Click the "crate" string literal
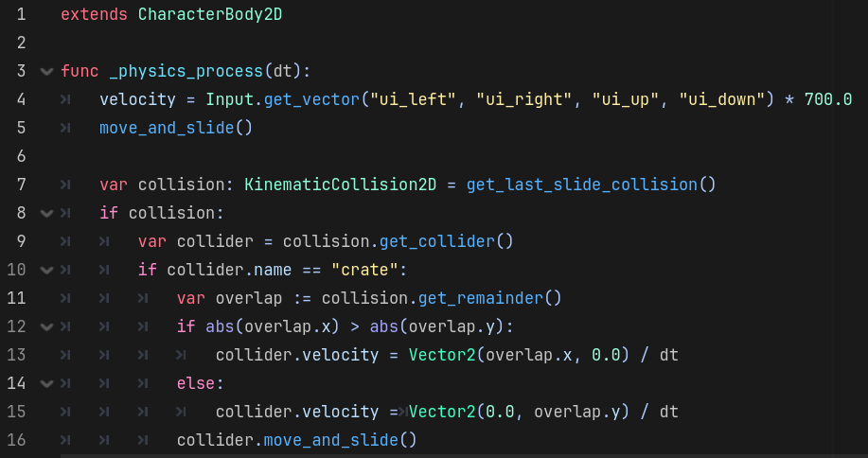The height and width of the screenshot is (458, 868). coord(364,270)
